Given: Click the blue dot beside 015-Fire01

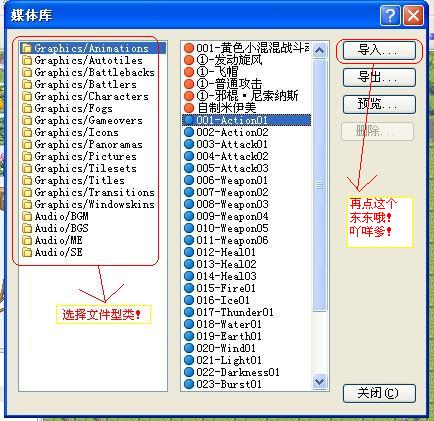Looking at the screenshot, I should [x=189, y=288].
